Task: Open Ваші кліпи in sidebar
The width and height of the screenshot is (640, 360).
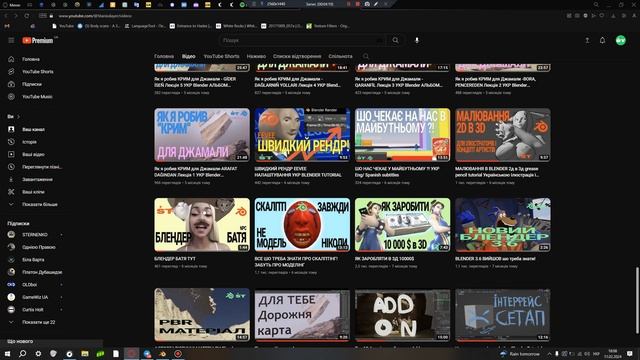Action: tap(33, 192)
